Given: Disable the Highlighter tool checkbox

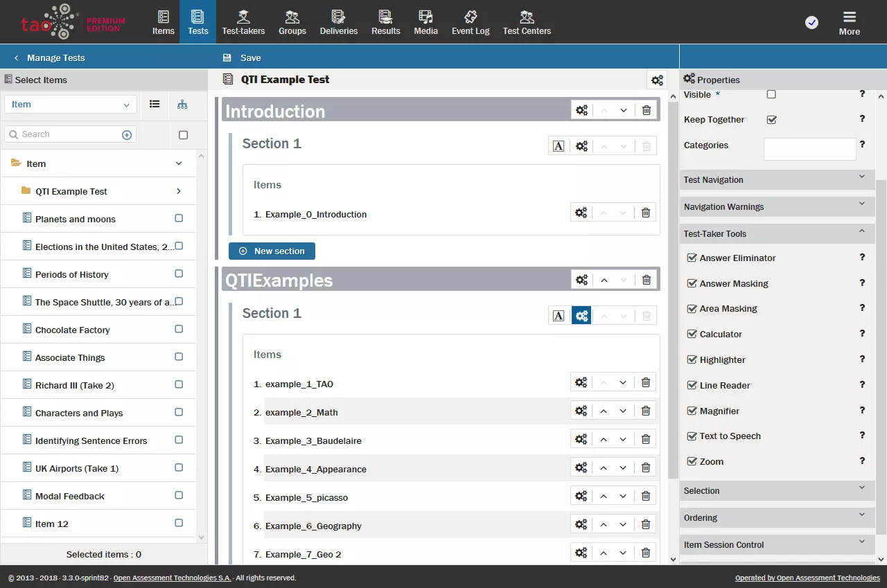Looking at the screenshot, I should point(692,359).
